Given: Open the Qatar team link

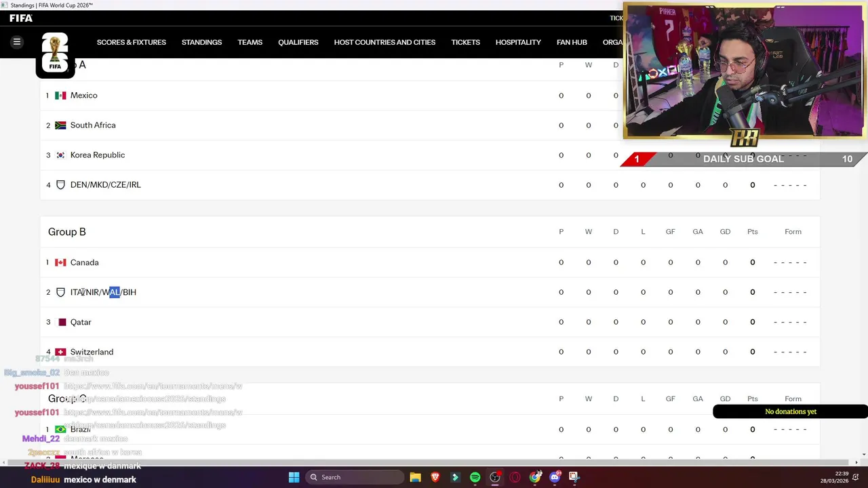Looking at the screenshot, I should (x=81, y=322).
